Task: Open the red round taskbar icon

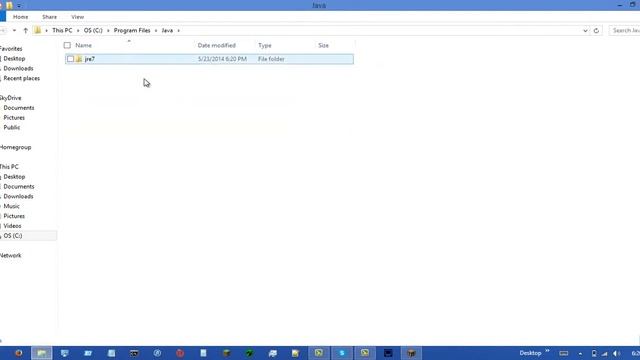Action: click(x=180, y=353)
